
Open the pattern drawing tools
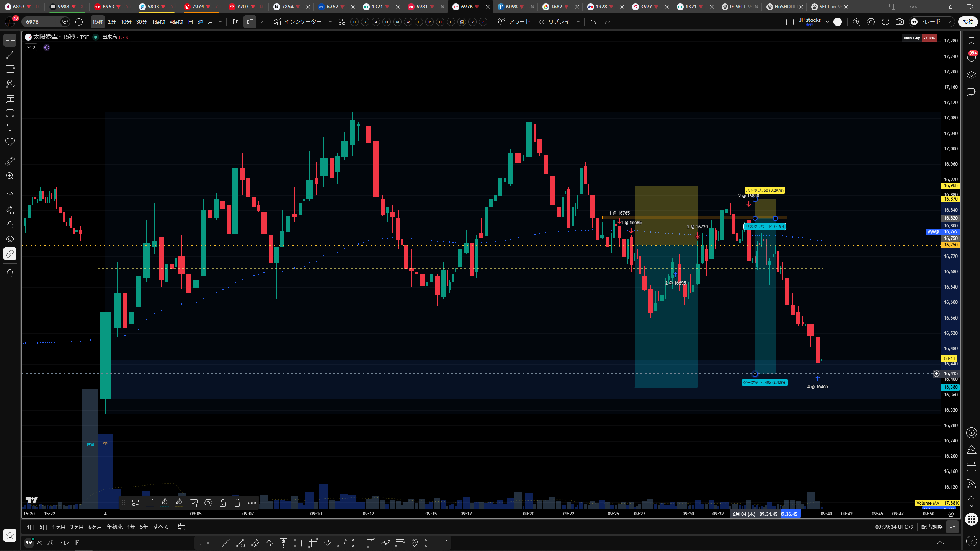coord(10,84)
